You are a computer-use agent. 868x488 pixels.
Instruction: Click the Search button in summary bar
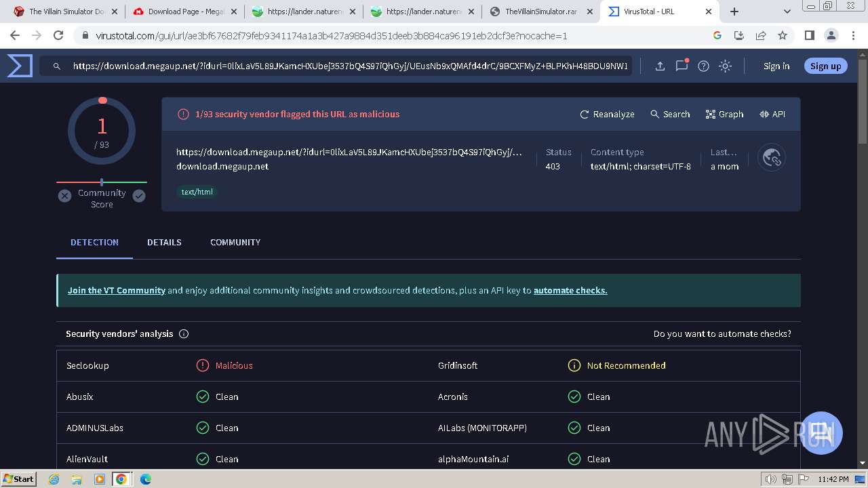[x=670, y=114]
